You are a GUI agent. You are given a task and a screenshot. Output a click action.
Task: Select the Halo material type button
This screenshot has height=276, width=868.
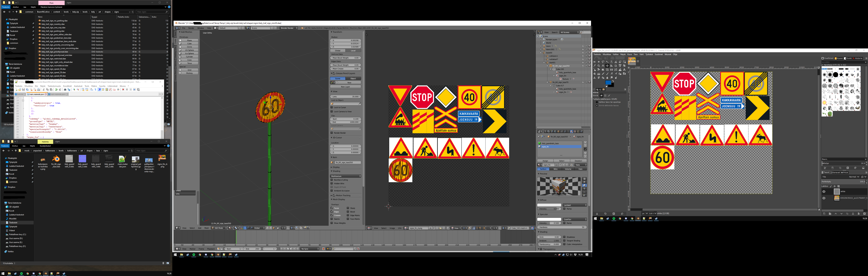(x=581, y=169)
